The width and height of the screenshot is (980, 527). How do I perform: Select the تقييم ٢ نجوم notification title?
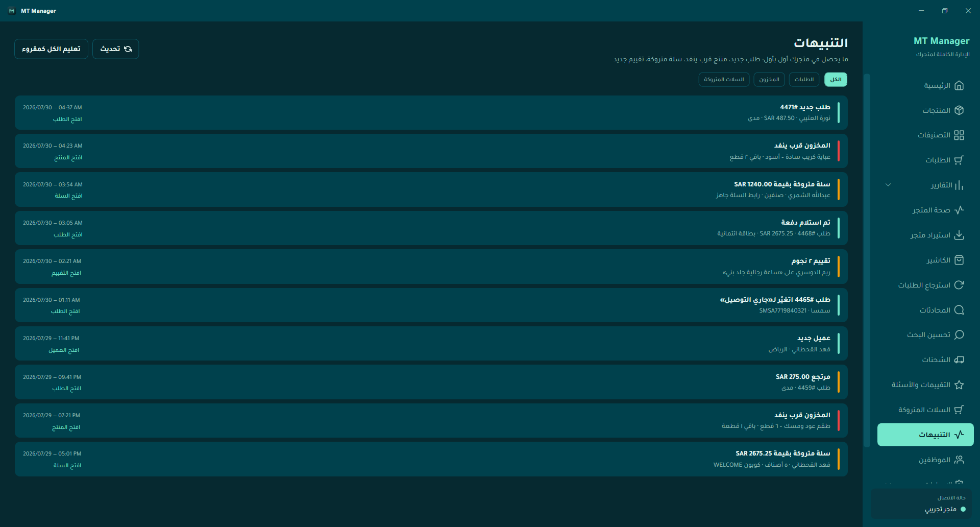811,261
